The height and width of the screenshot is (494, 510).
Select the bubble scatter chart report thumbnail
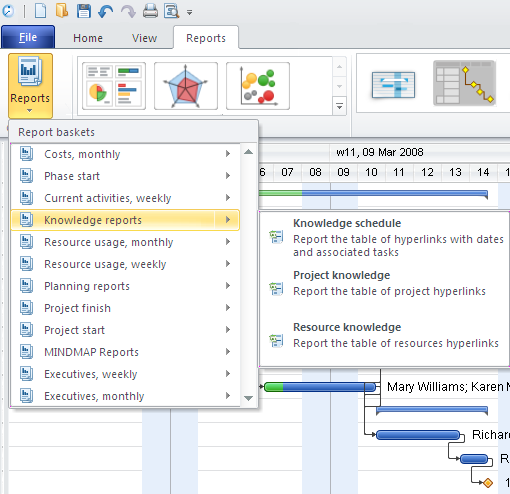[x=258, y=86]
